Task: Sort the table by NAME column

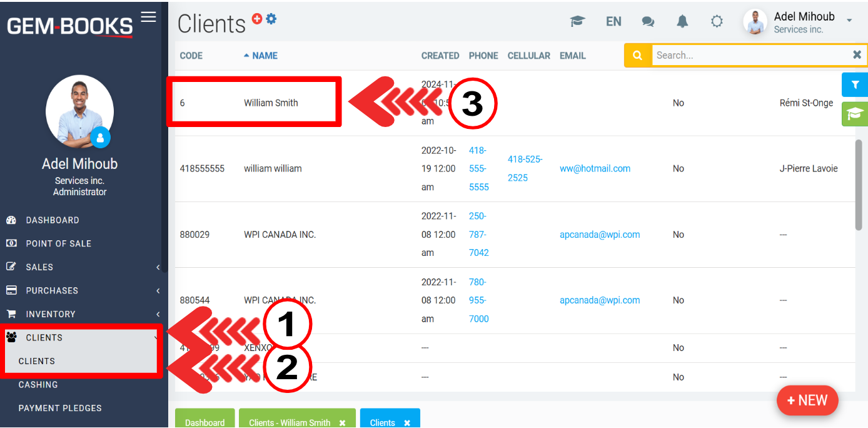Action: tap(265, 56)
